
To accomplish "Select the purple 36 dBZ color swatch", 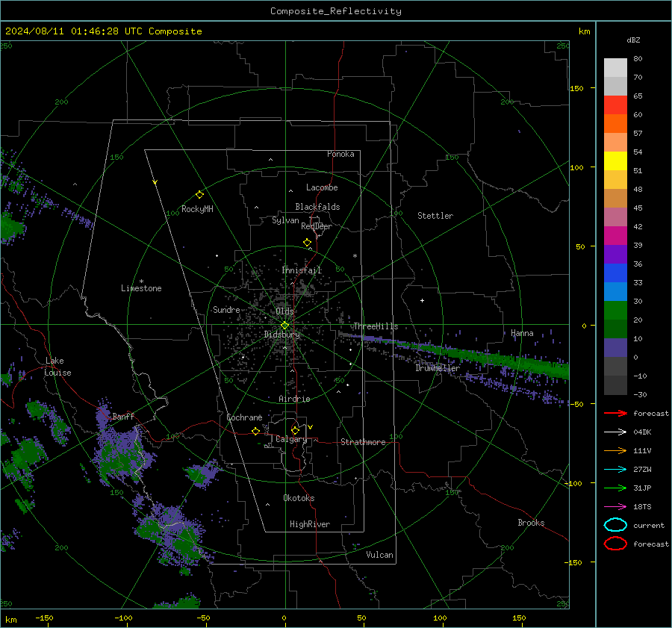I will point(615,255).
